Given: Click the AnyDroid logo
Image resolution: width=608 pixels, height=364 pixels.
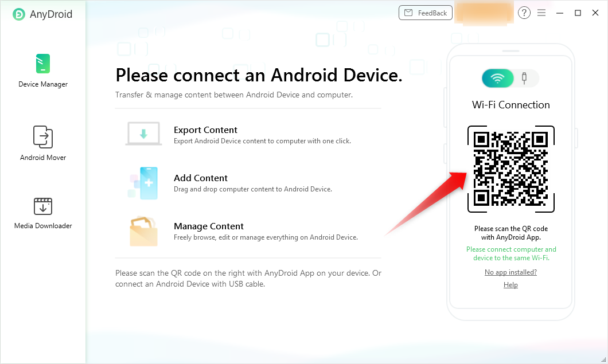Looking at the screenshot, I should [40, 14].
